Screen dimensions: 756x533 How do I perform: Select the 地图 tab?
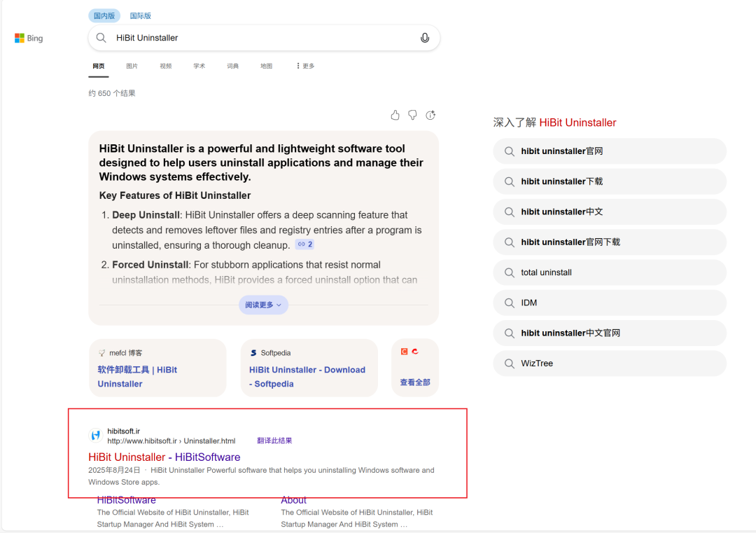coord(266,66)
